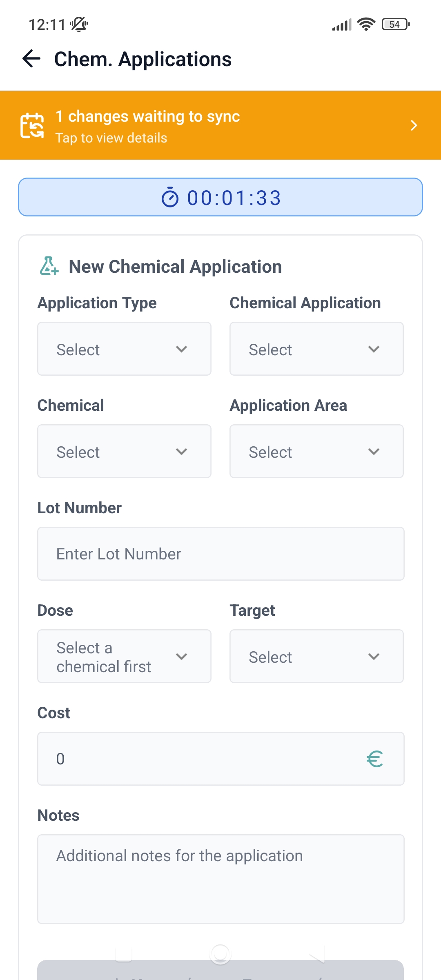Viewport: 441px width, 980px height.
Task: Focus the Enter Lot Number field
Action: (220, 554)
